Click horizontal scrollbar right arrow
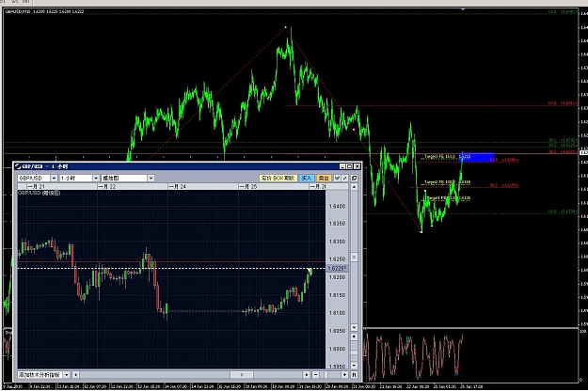This screenshot has height=391, width=588. tap(307, 374)
